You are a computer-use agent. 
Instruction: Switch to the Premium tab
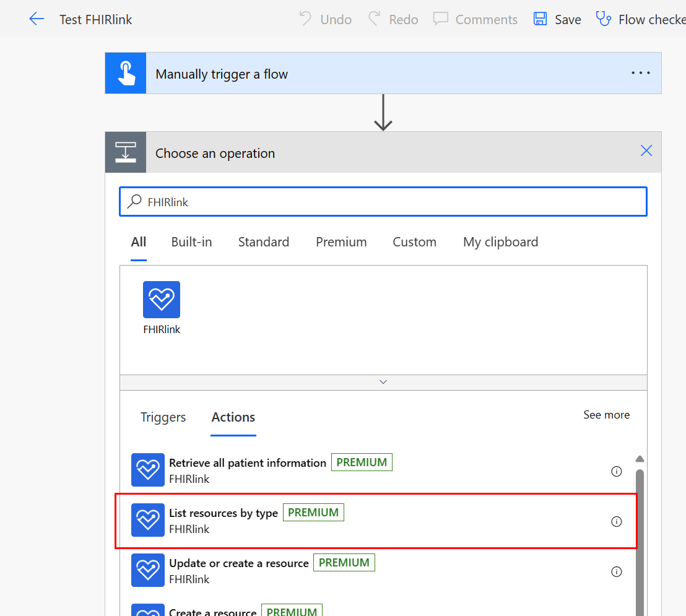pos(341,242)
